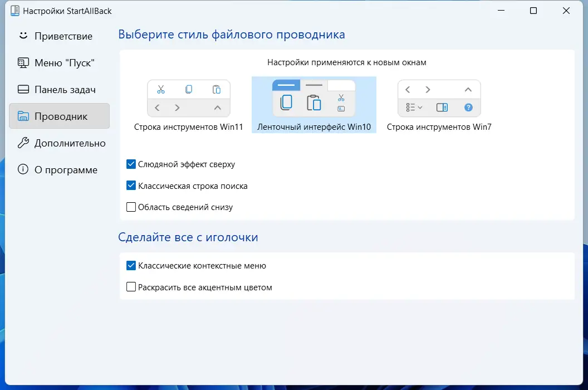Enable Раскрасить все акцентным цветом
The width and height of the screenshot is (588, 390).
pos(131,287)
